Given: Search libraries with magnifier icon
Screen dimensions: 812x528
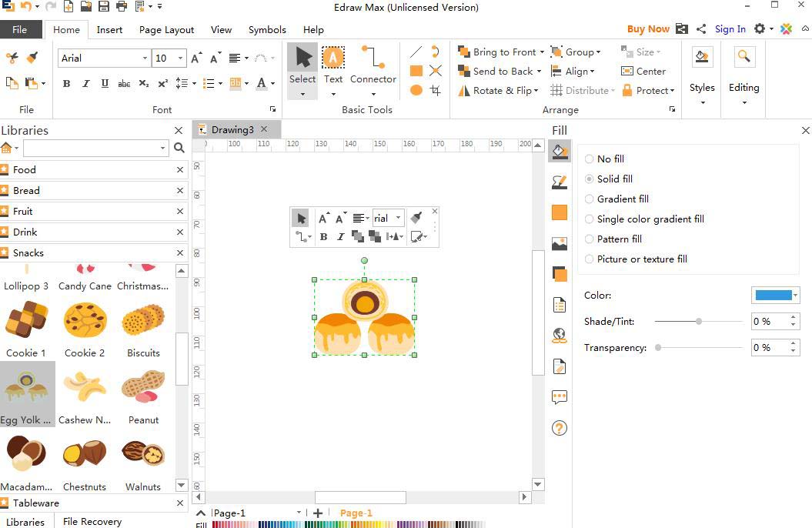Looking at the screenshot, I should pyautogui.click(x=179, y=148).
